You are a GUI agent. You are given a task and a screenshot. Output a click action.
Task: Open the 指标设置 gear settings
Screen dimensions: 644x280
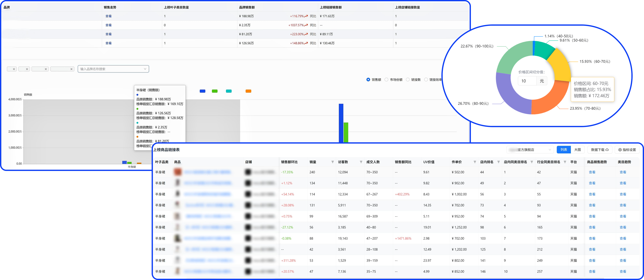coord(627,150)
